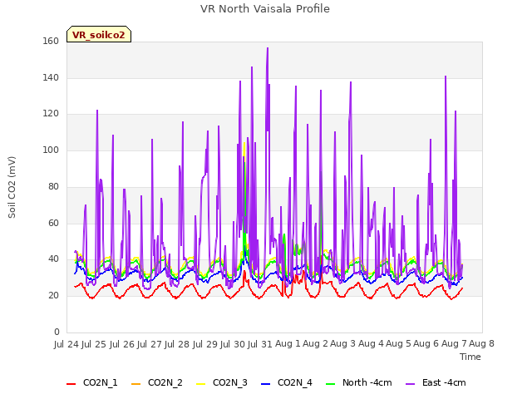Select the chart title VR North Vaisala Profile
The width and height of the screenshot is (532, 399).
point(265,8)
